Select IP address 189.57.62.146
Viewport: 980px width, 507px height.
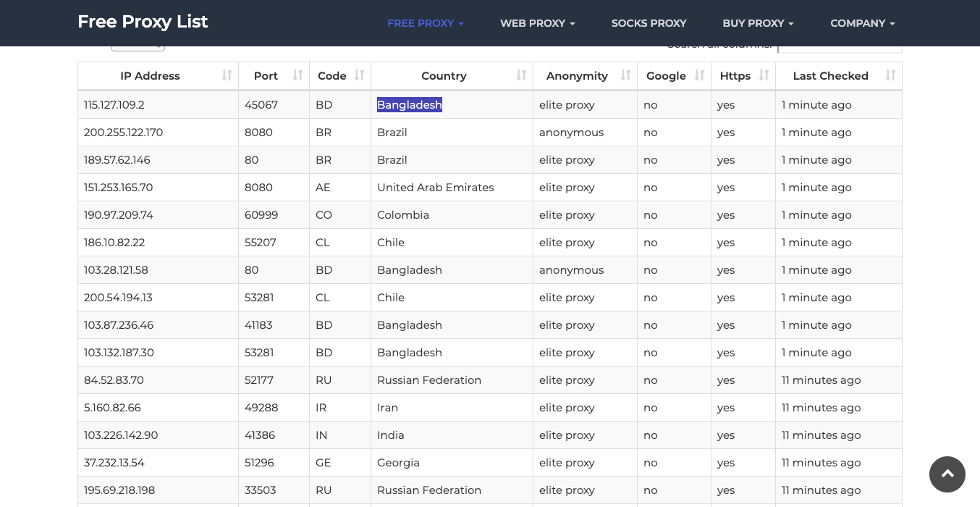[117, 160]
